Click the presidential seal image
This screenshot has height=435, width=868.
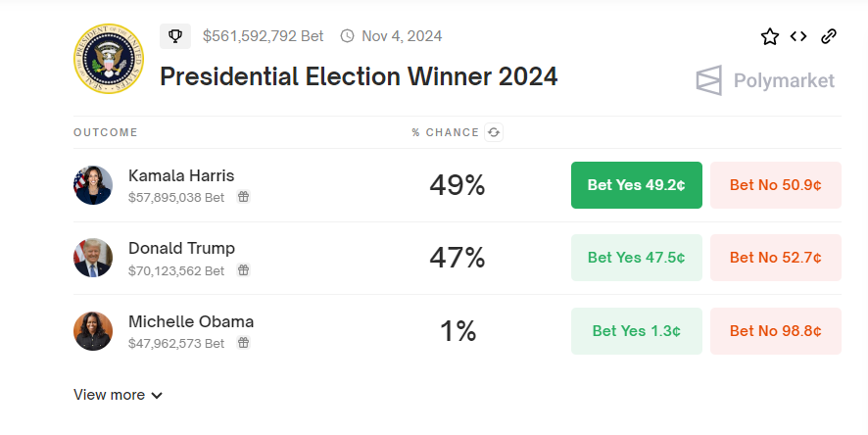click(108, 57)
